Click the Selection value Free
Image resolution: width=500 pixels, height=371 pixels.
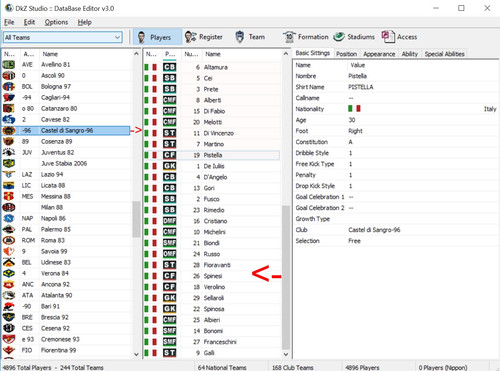[354, 241]
